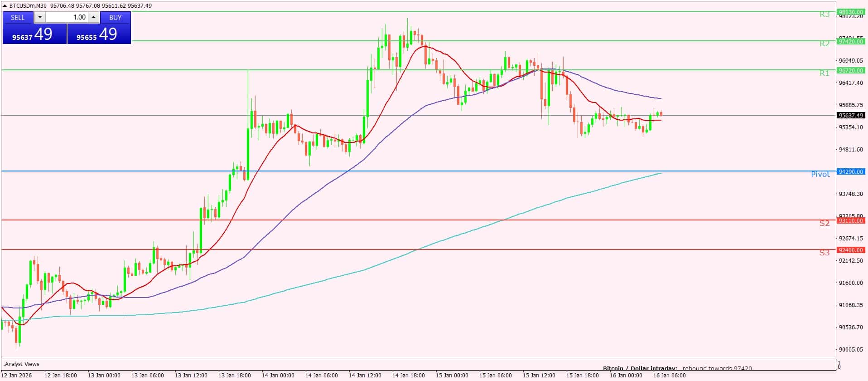Image resolution: width=868 pixels, height=381 pixels.
Task: Click the current price tag 95637.49
Action: click(851, 115)
